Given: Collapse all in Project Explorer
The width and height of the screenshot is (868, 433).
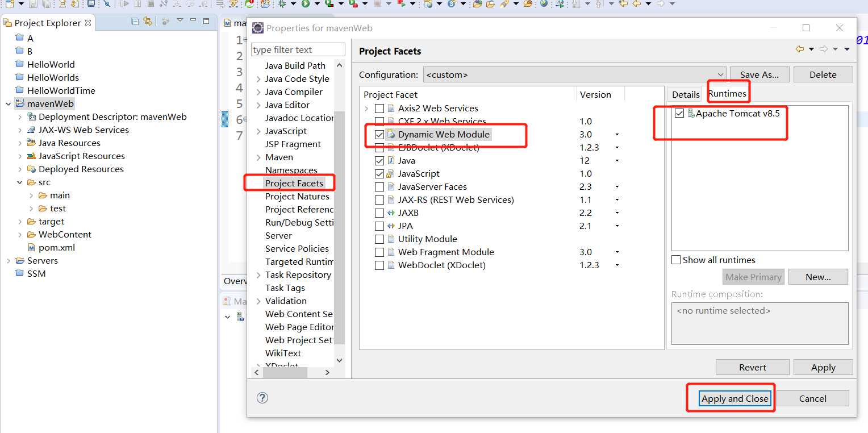Looking at the screenshot, I should point(135,22).
